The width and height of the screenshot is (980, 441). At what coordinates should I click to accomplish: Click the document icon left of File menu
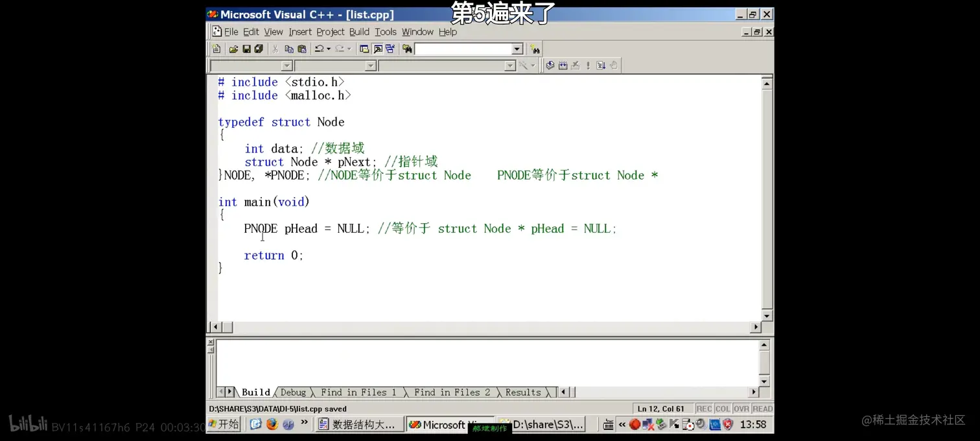(x=216, y=32)
